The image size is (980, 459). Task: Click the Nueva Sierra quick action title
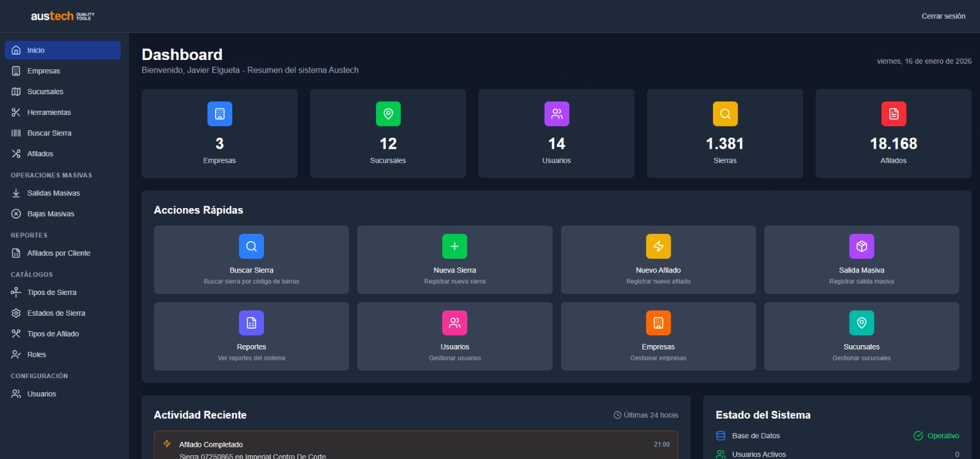(x=455, y=271)
